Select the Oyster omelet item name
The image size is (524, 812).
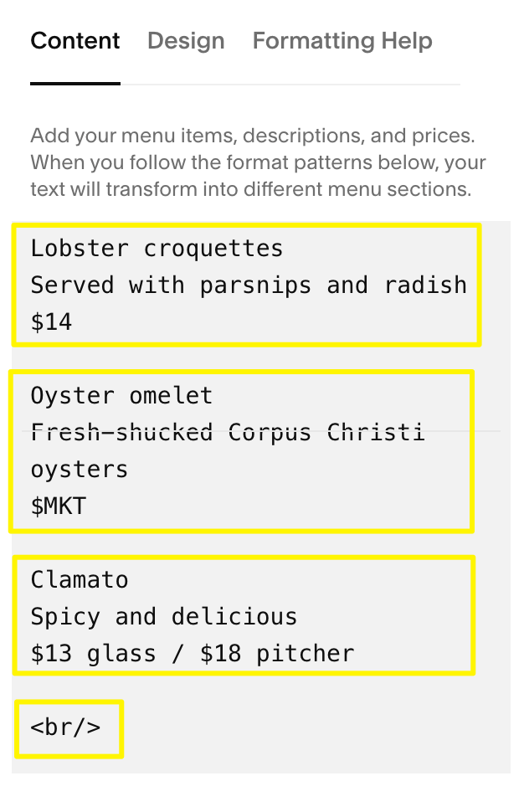coord(120,395)
